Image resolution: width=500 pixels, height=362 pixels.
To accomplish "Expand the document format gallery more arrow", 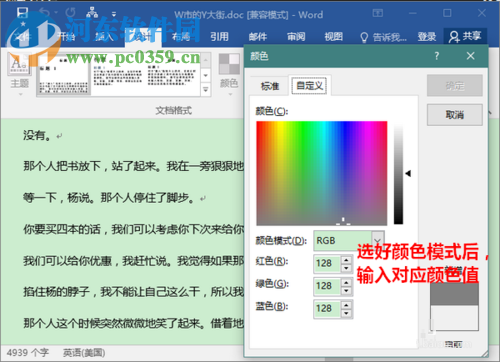I will (x=206, y=89).
